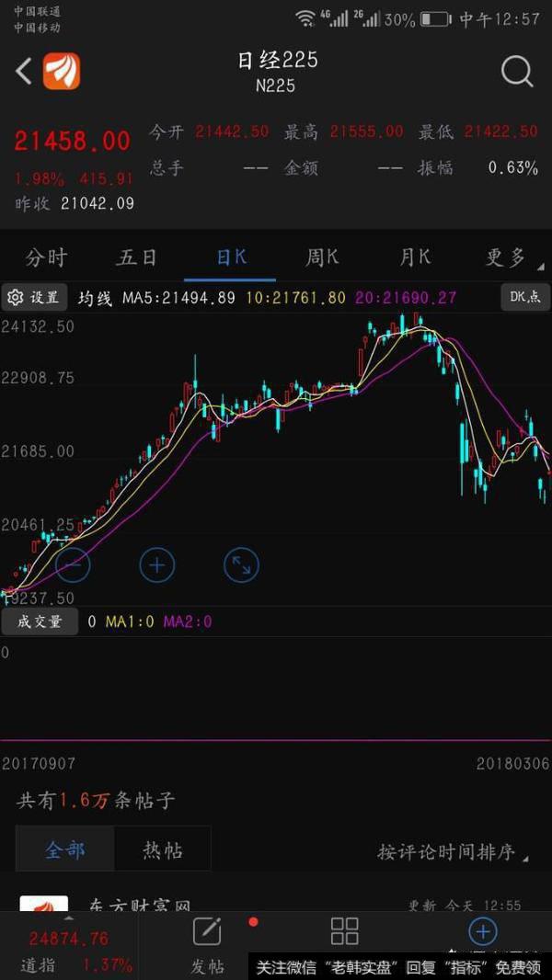552x980 pixels.
Task: Tap the MA2:0 volume label
Action: [188, 621]
